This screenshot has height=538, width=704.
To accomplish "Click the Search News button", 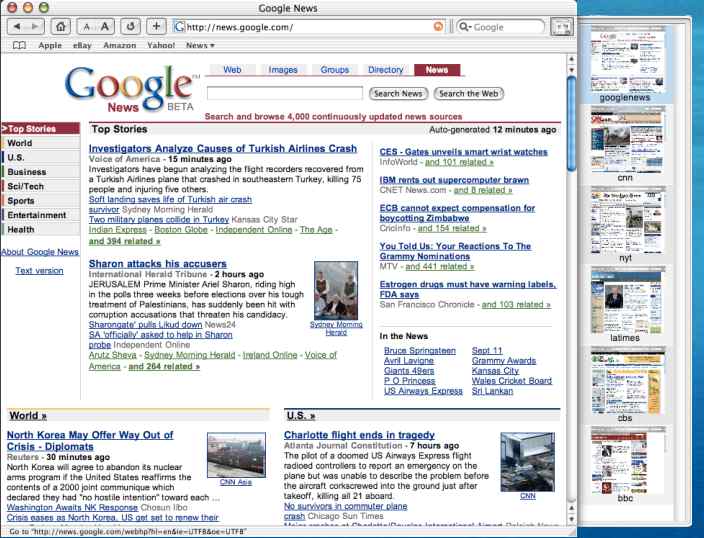I will coord(398,93).
